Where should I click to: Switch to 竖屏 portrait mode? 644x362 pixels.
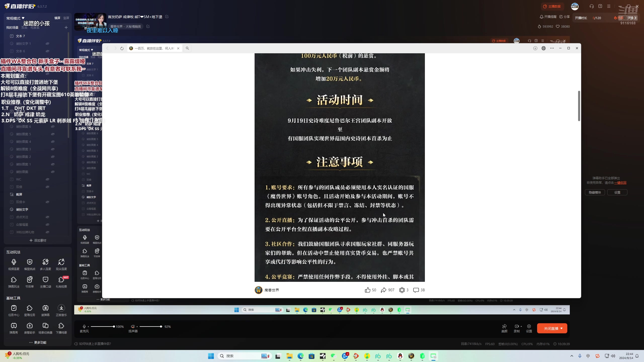click(66, 18)
